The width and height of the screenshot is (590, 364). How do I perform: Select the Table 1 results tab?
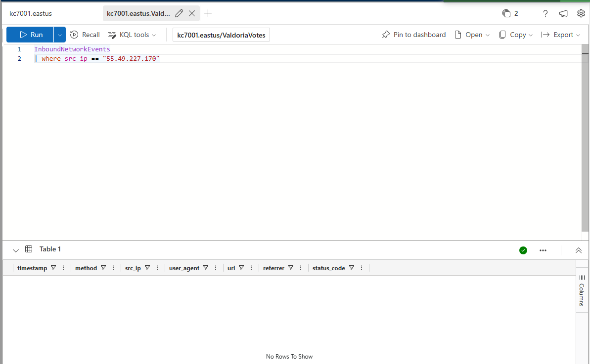pos(50,249)
